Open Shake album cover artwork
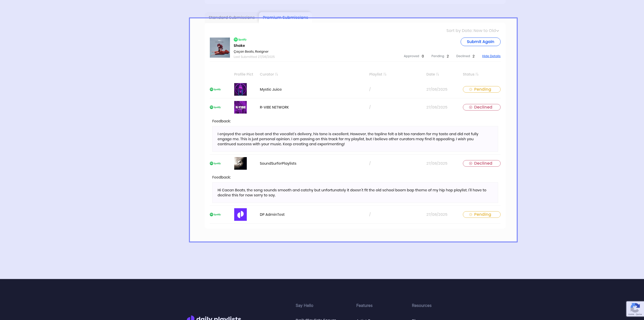 tap(220, 48)
